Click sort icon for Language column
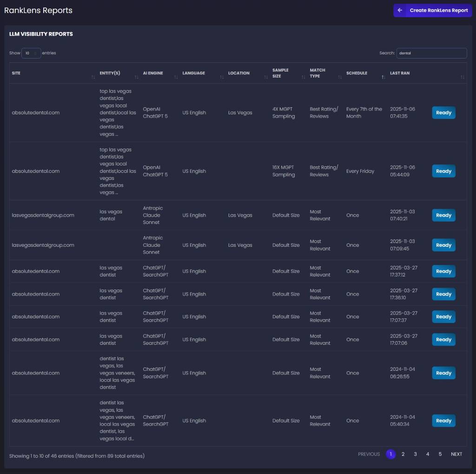 [x=222, y=77]
